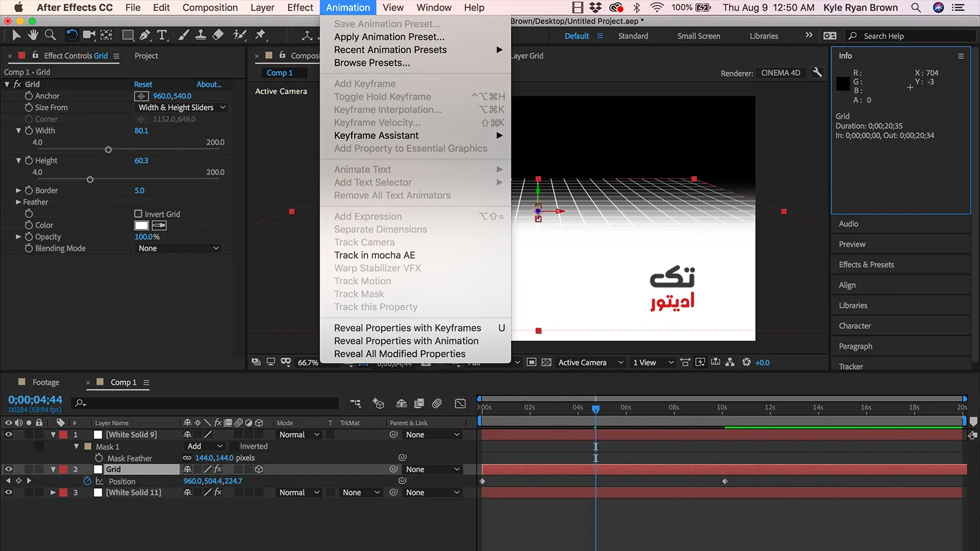
Task: Select the Rotation tool
Action: 72,36
